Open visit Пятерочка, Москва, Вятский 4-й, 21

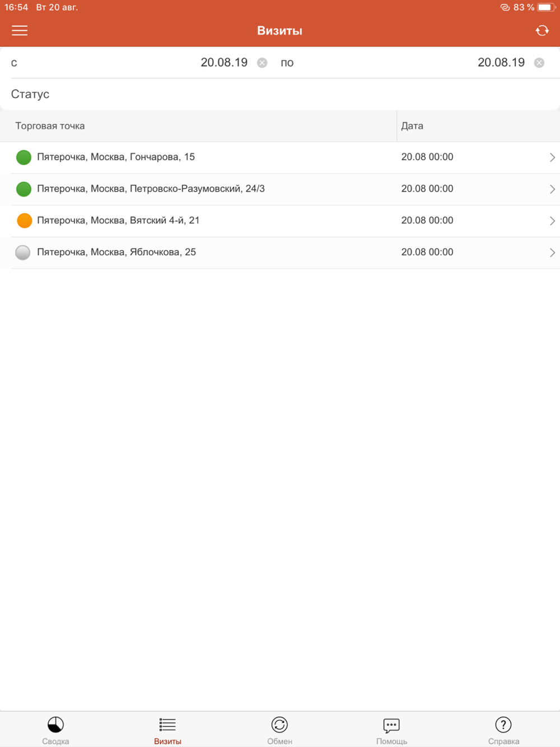coord(280,221)
